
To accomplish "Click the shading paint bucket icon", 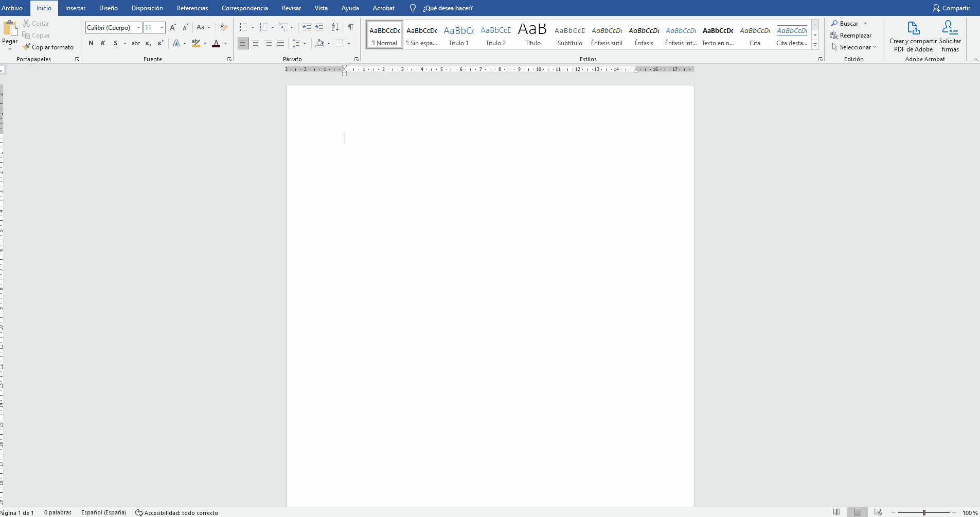I will 320,43.
